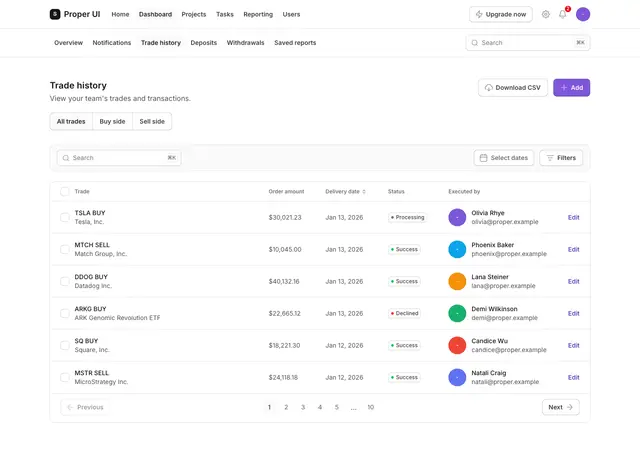Click the Status column header

point(396,191)
